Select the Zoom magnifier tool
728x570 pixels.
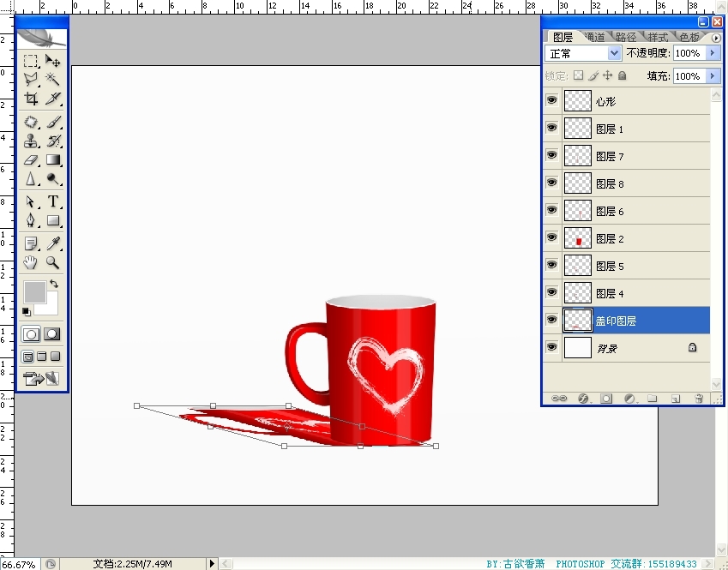(53, 263)
